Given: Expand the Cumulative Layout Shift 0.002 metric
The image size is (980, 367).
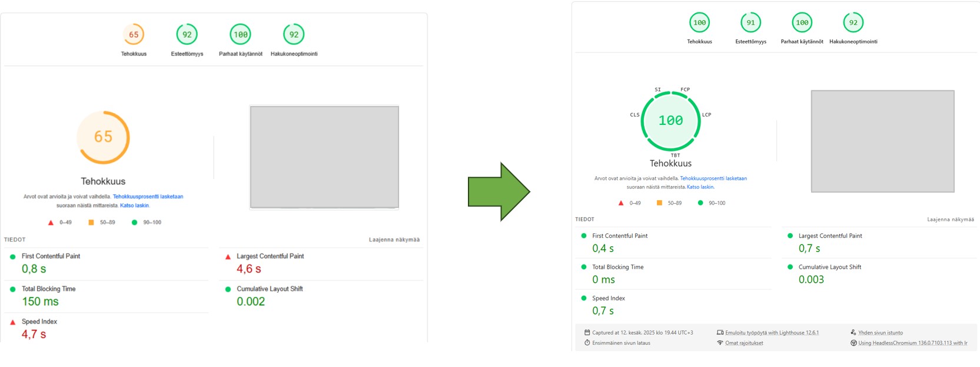Looking at the screenshot, I should tap(321, 296).
